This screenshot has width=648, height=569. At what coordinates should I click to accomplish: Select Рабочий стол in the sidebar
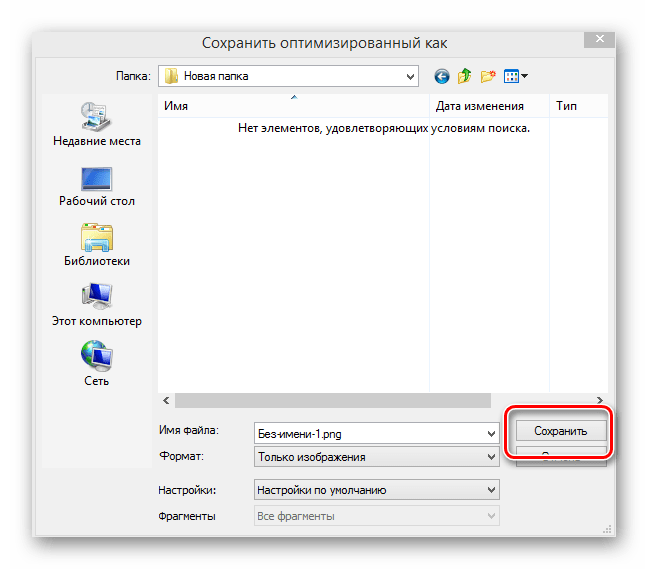pos(96,184)
